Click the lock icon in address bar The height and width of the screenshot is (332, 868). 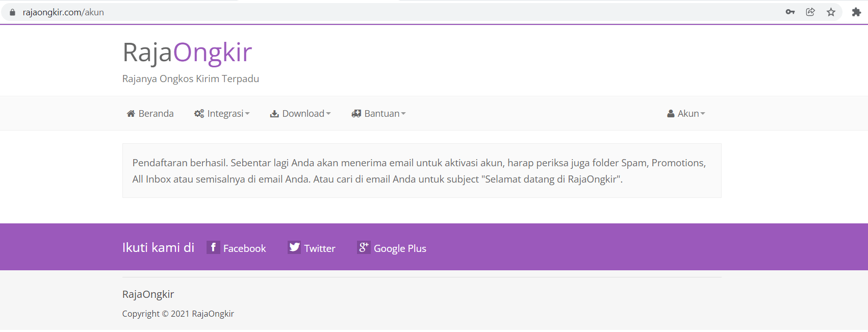pos(12,12)
